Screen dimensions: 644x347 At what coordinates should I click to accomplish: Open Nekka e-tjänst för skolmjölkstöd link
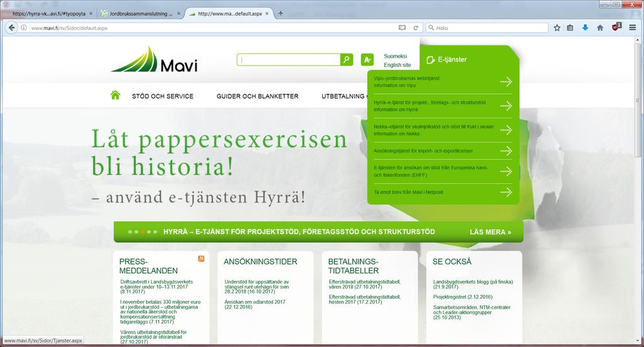point(434,127)
